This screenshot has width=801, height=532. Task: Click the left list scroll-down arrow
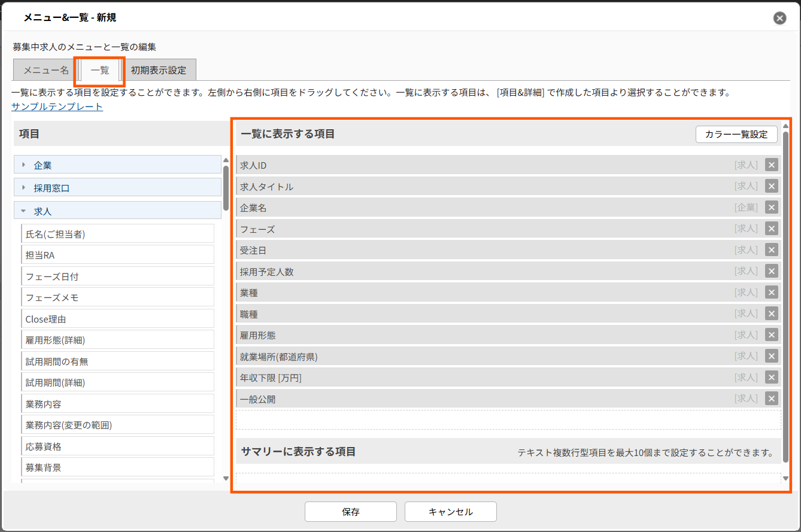click(x=226, y=478)
